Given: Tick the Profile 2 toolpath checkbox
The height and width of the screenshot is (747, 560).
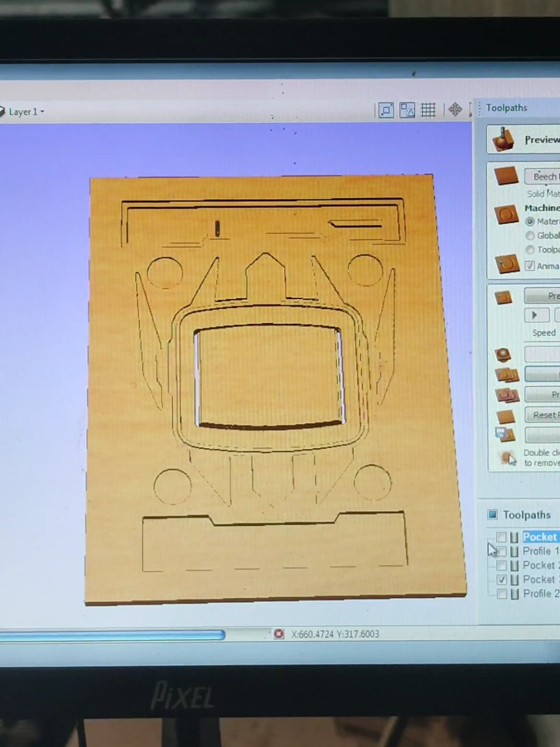Looking at the screenshot, I should (x=501, y=593).
